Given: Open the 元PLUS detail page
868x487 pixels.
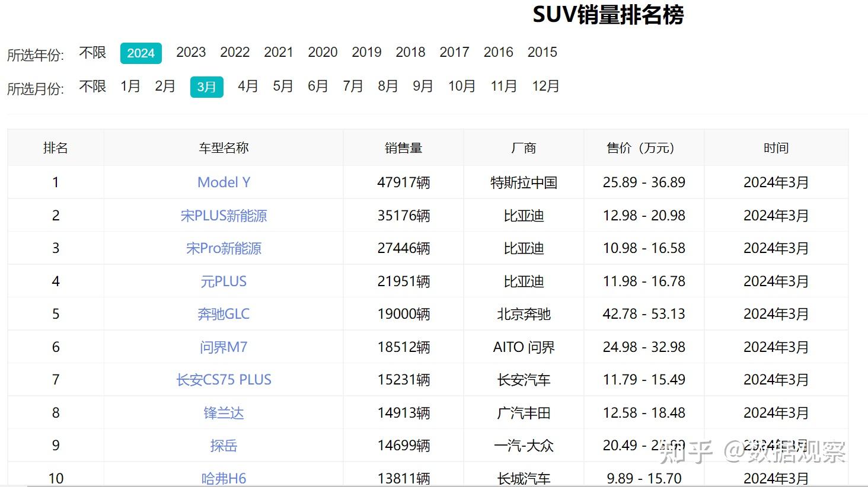Looking at the screenshot, I should (224, 281).
